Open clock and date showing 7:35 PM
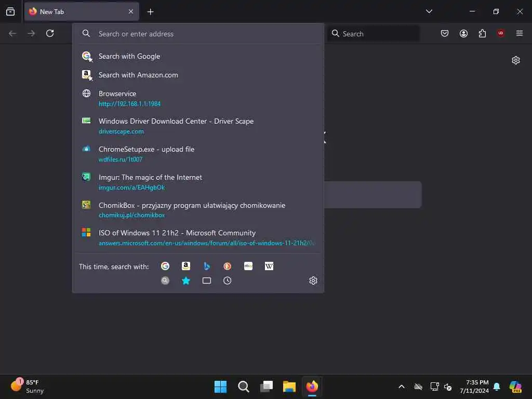Viewport: 532px width, 399px height. point(474,387)
